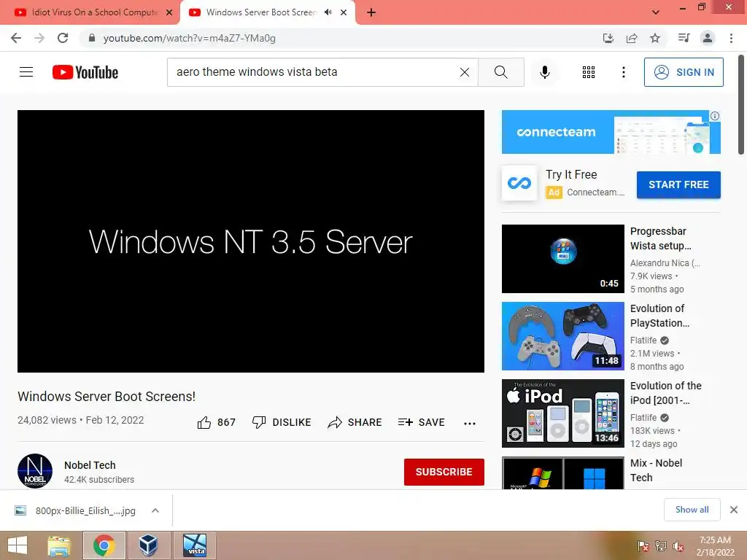The width and height of the screenshot is (747, 560).
Task: Open VirtualBox from the taskbar
Action: (x=148, y=545)
